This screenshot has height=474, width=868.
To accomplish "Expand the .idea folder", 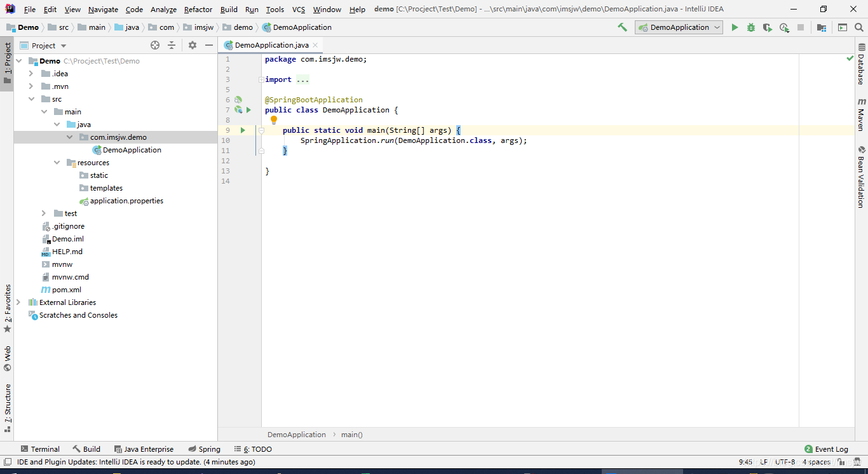I will (x=31, y=74).
